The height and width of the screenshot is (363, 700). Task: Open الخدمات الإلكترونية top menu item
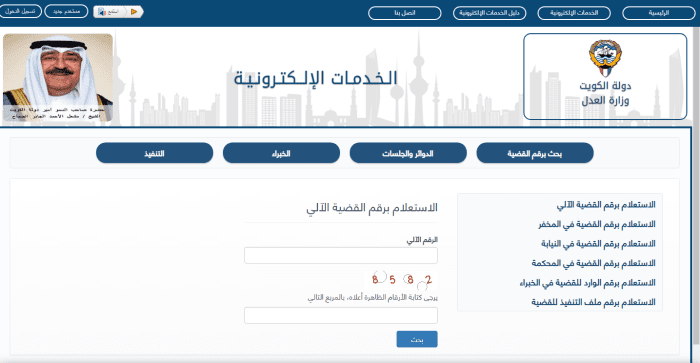pos(574,13)
